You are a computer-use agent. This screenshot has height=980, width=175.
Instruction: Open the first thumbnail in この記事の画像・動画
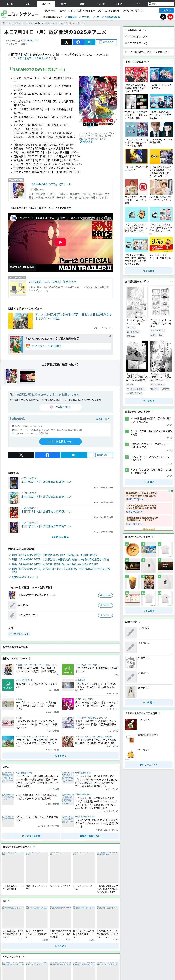[11, 377]
